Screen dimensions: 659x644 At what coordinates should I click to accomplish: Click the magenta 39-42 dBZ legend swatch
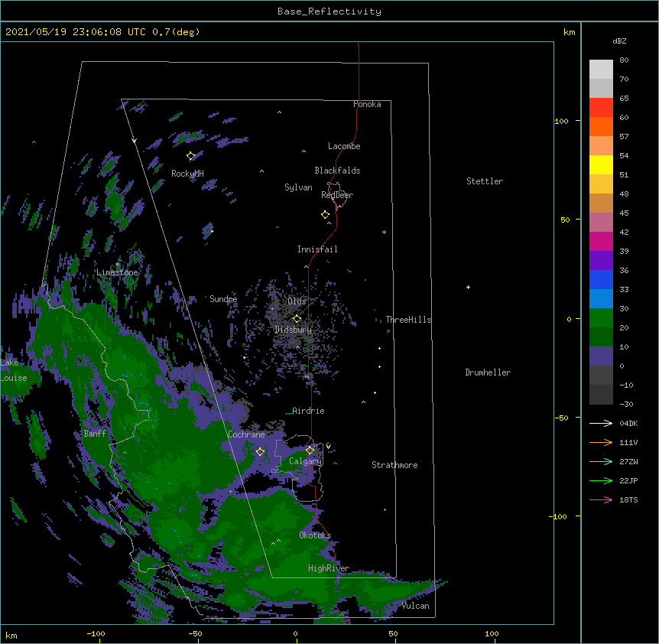click(x=601, y=241)
